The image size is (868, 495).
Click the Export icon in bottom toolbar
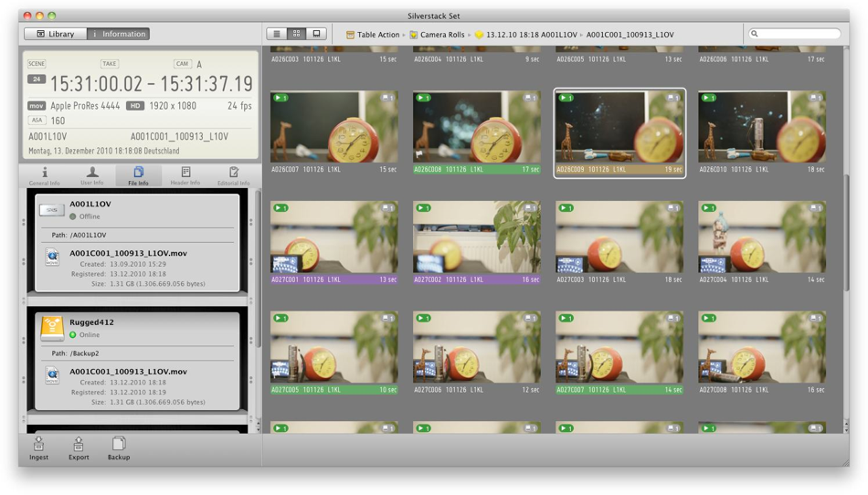79,445
